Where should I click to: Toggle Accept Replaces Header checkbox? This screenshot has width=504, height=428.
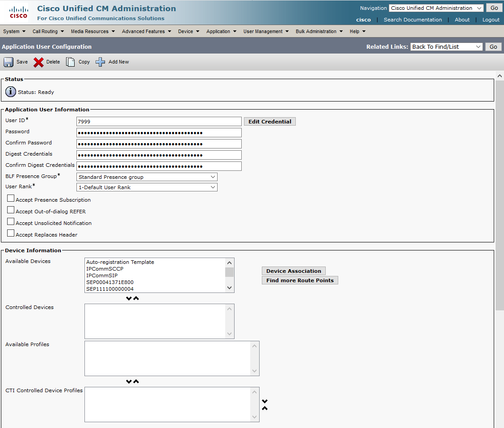11,233
